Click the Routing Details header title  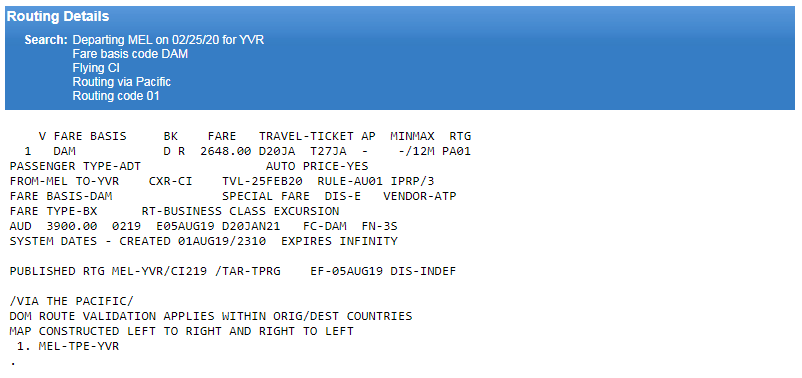click(58, 16)
